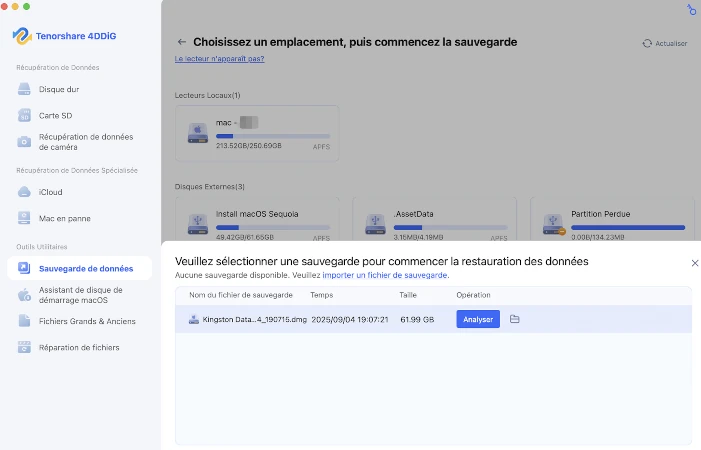Select Kingston Data..4_190715.dmg file name
The image size is (701, 450).
(x=254, y=320)
